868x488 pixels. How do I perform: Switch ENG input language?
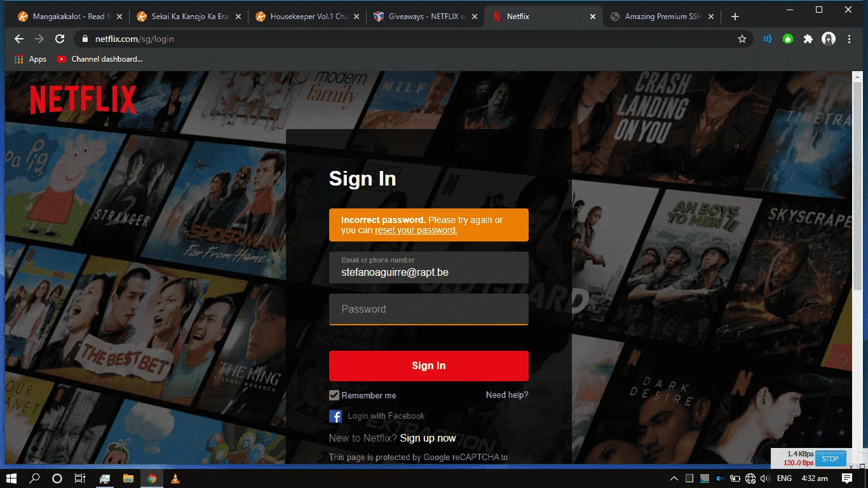784,478
